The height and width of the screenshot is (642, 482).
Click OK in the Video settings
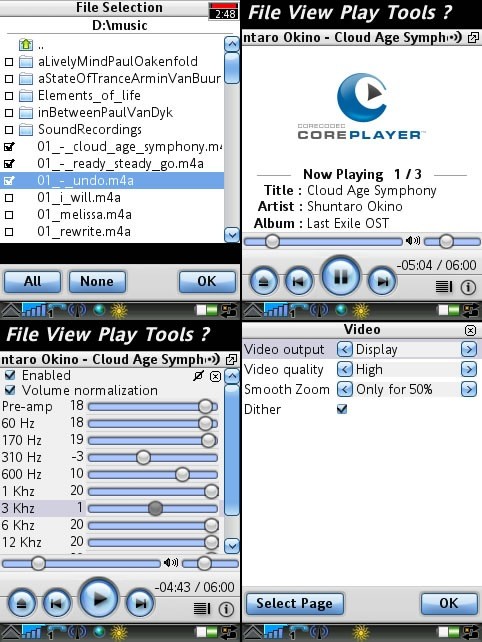tap(449, 604)
